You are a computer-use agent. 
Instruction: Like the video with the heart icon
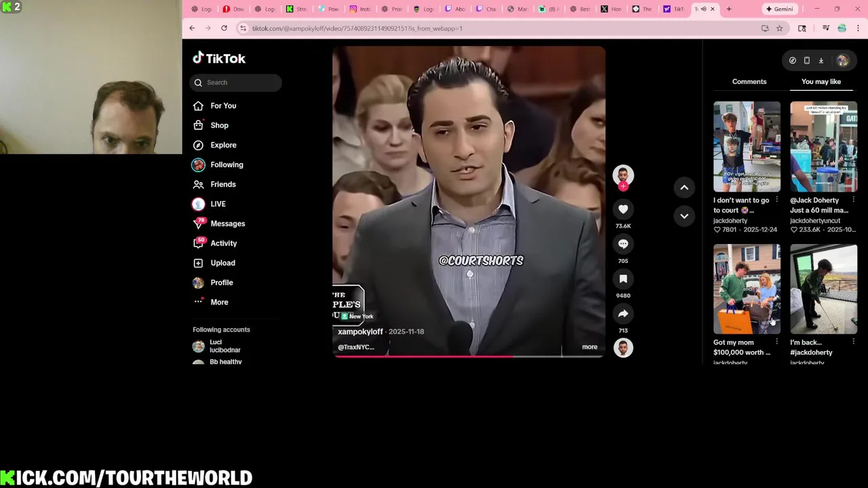point(623,209)
